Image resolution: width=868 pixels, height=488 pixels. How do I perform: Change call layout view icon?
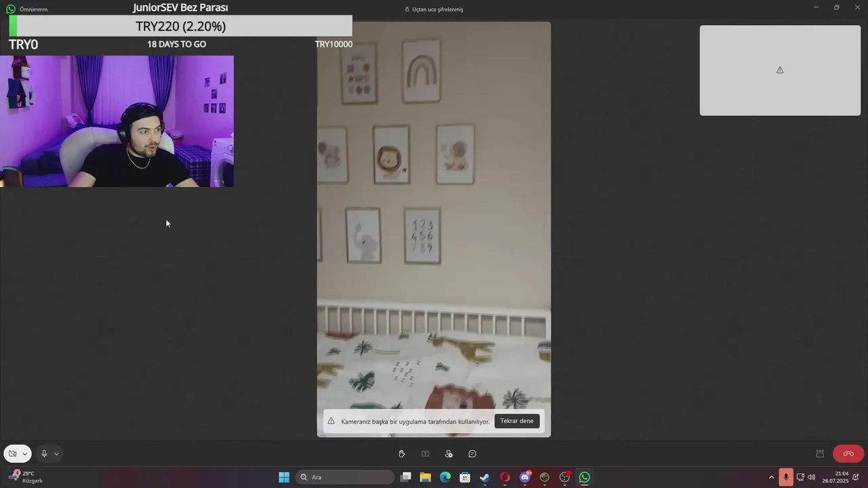(x=820, y=454)
